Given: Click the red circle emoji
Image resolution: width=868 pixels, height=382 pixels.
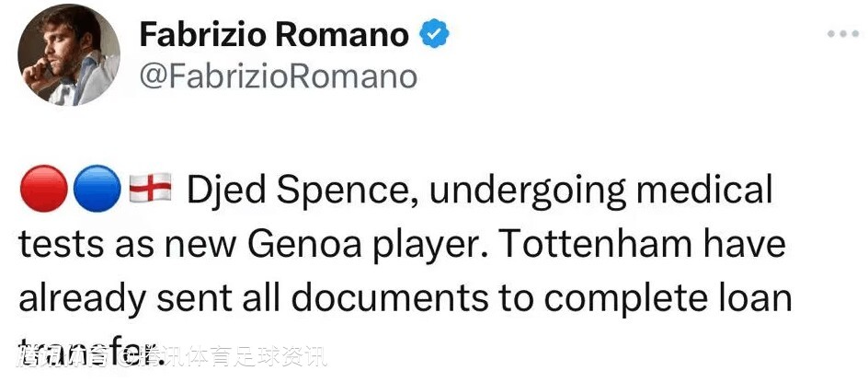Looking at the screenshot, I should coord(40,191).
